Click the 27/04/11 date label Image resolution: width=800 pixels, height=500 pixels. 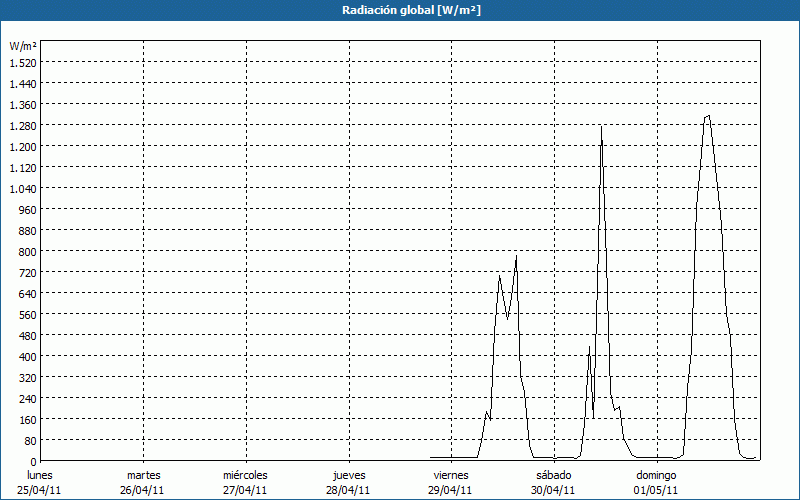(245, 490)
